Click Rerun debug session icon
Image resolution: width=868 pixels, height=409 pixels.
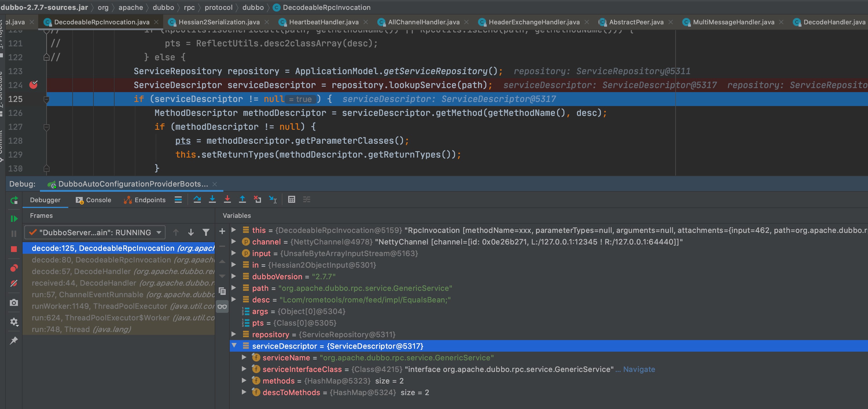pyautogui.click(x=14, y=200)
